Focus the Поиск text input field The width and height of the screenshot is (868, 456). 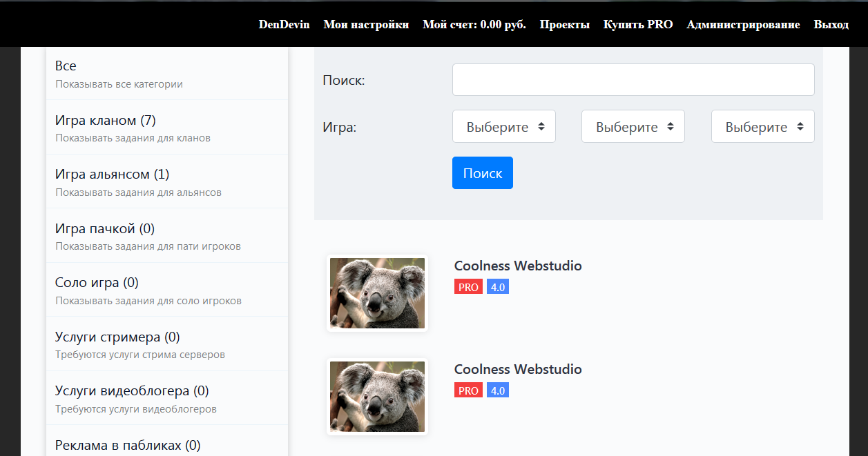click(x=633, y=80)
